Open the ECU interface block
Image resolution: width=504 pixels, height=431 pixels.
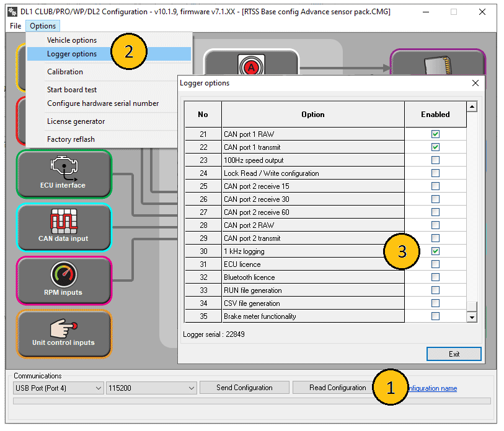pyautogui.click(x=64, y=174)
